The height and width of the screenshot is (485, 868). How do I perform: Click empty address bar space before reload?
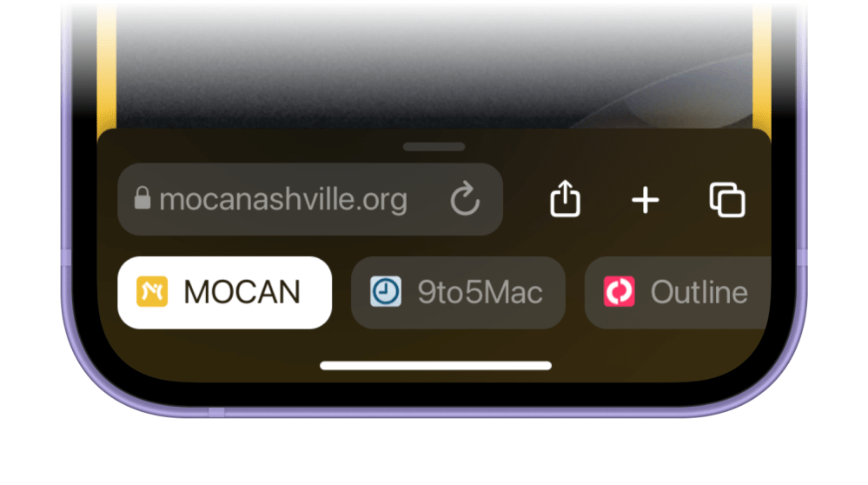coord(428,199)
